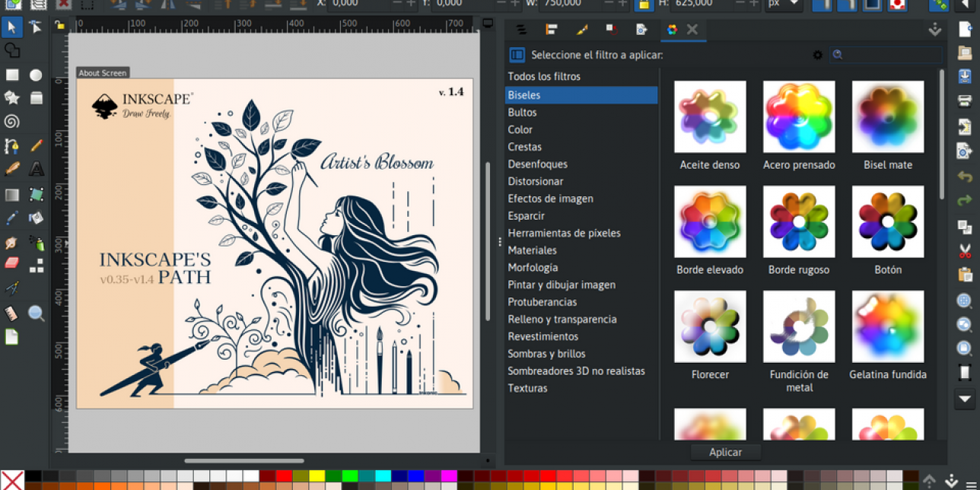Image resolution: width=980 pixels, height=490 pixels.
Task: Select the Text tool
Action: (36, 168)
